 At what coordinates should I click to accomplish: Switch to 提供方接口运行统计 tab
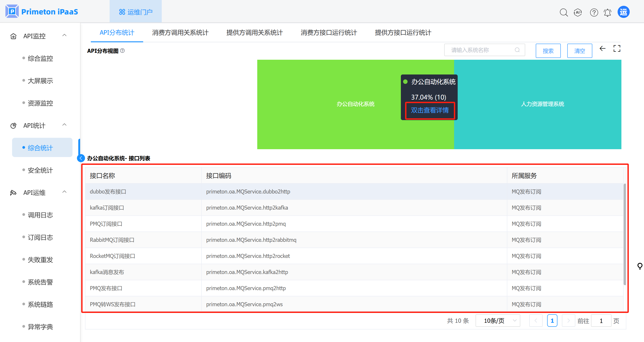pyautogui.click(x=403, y=33)
